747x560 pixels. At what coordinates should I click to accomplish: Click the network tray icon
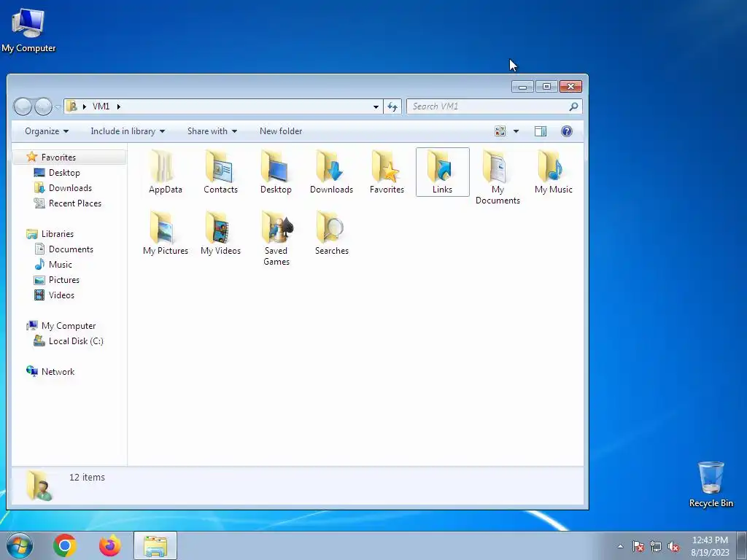point(656,546)
